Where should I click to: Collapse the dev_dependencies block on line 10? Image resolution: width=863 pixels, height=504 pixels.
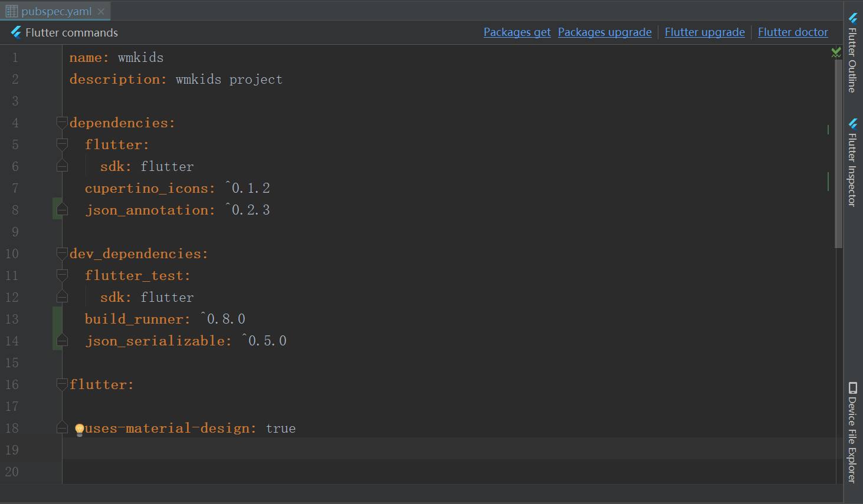pos(62,253)
